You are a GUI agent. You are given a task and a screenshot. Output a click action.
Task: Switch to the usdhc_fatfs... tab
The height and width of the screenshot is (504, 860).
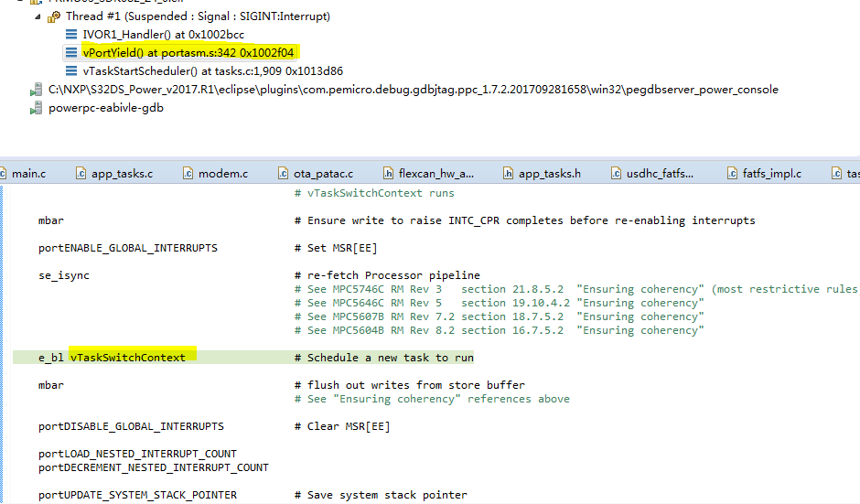[660, 174]
